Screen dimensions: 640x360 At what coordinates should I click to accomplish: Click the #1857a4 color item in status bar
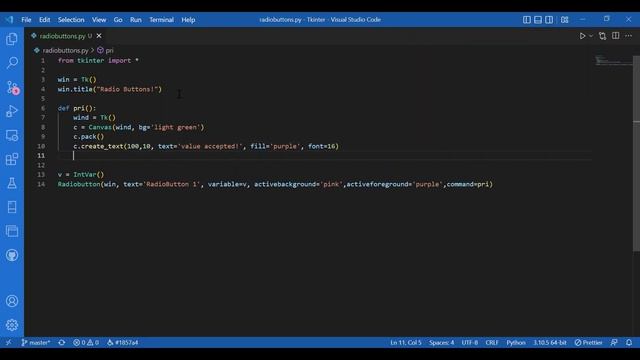(x=122, y=342)
